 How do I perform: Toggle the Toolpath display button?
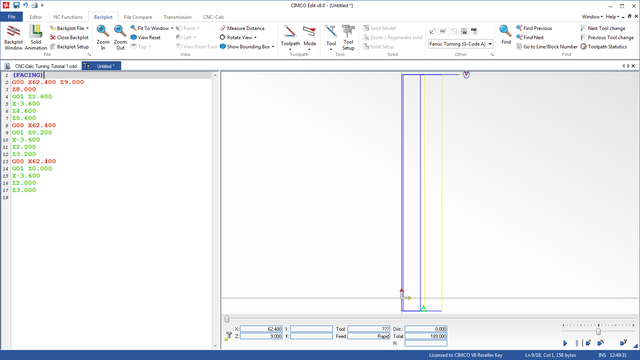pos(290,37)
